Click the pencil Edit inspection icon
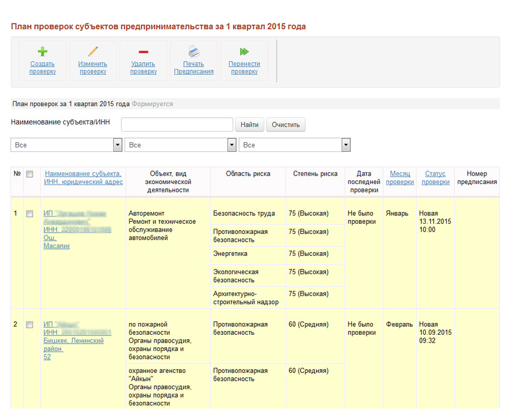The height and width of the screenshot is (420, 505). tap(93, 52)
